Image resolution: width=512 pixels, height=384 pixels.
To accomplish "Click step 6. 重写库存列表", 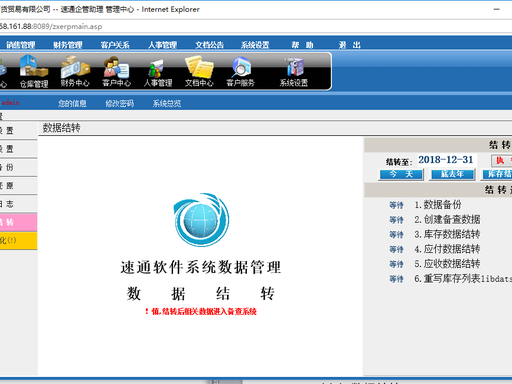I will coord(463,278).
